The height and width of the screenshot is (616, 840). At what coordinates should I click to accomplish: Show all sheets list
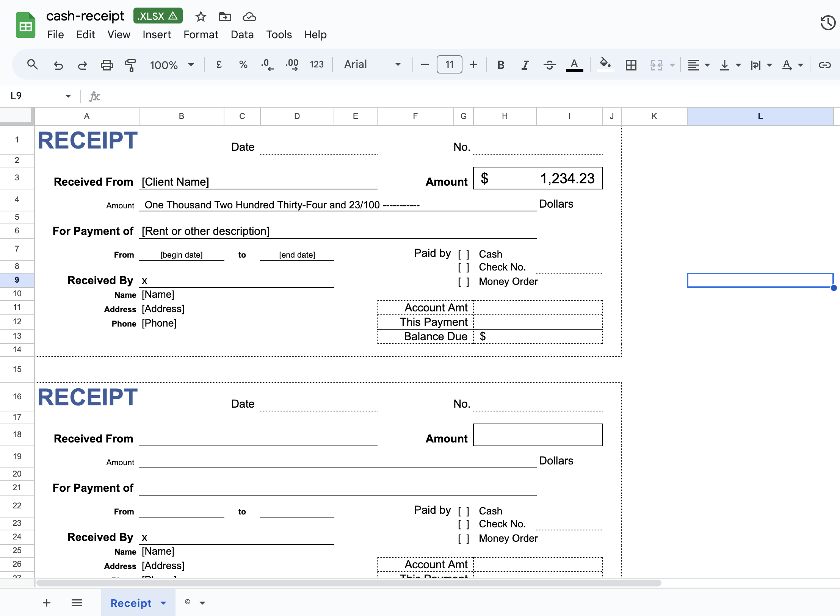[x=77, y=603]
